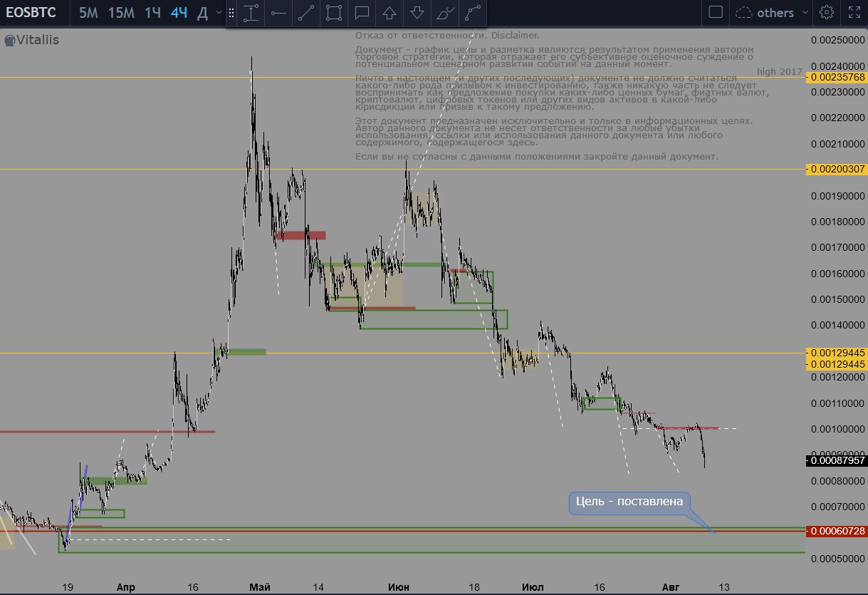This screenshot has height=595, width=868.
Task: Select the rectangle drawing tool
Action: click(x=333, y=13)
